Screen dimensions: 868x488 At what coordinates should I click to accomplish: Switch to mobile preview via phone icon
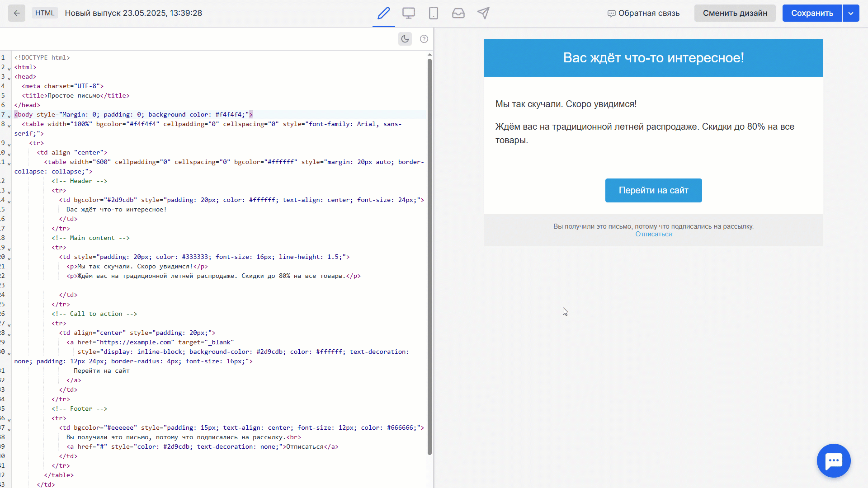coord(434,13)
